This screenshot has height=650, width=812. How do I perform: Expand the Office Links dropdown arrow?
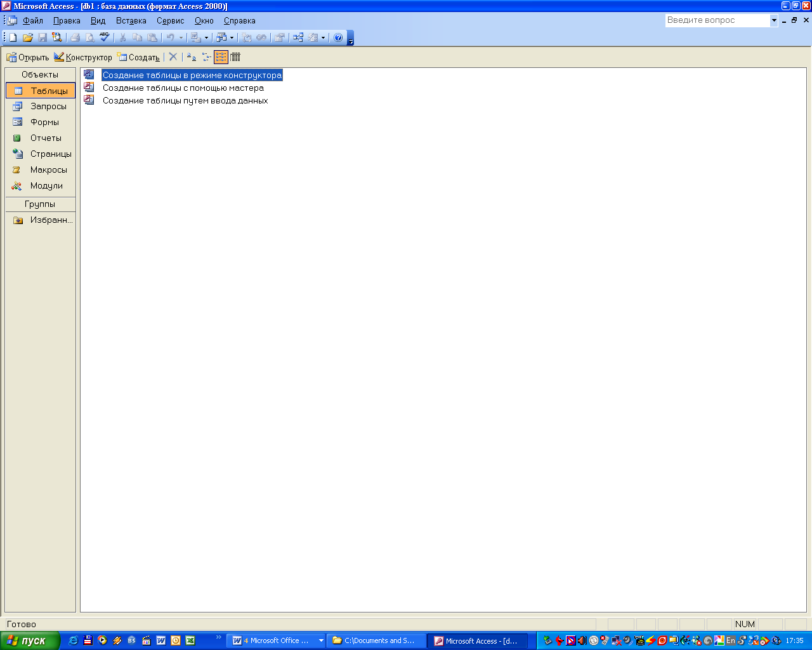tap(206, 37)
